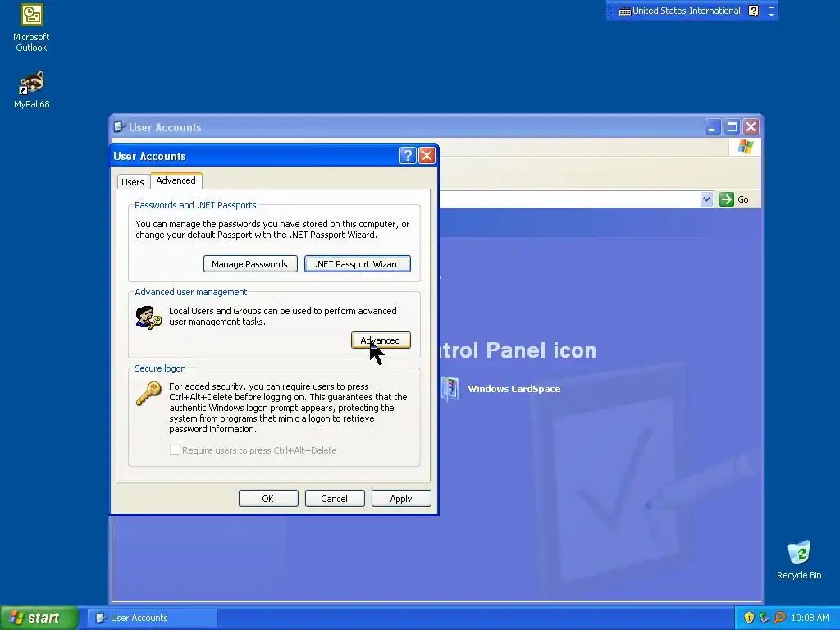This screenshot has width=840, height=630.
Task: Click the Secure logon key icon
Action: click(x=148, y=394)
